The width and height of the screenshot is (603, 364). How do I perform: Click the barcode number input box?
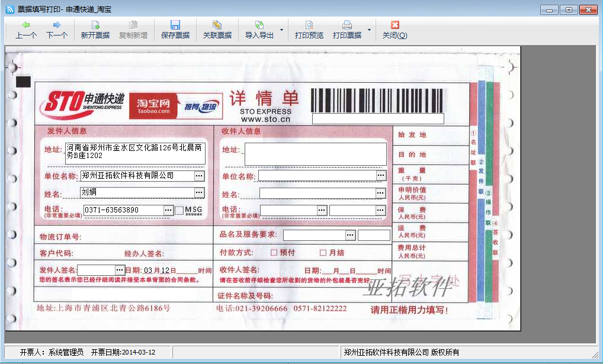point(378,118)
